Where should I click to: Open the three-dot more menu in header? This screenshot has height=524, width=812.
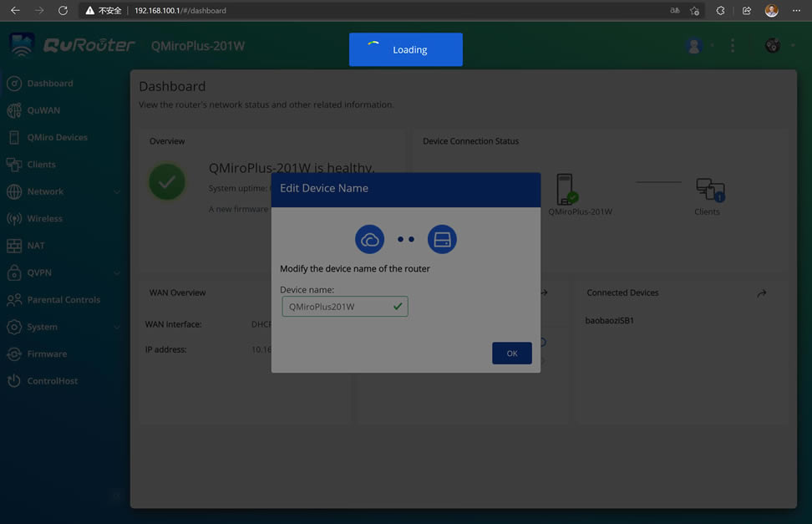click(x=733, y=46)
